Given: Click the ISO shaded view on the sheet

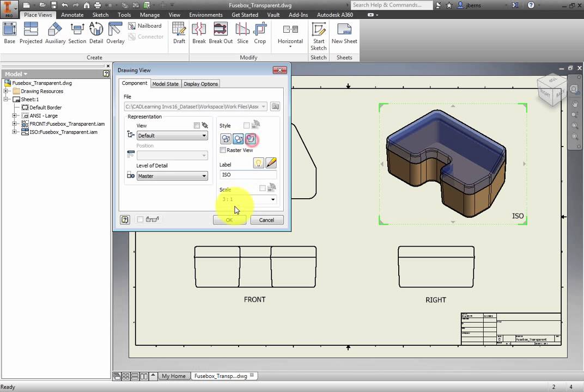Looking at the screenshot, I should 446,163.
